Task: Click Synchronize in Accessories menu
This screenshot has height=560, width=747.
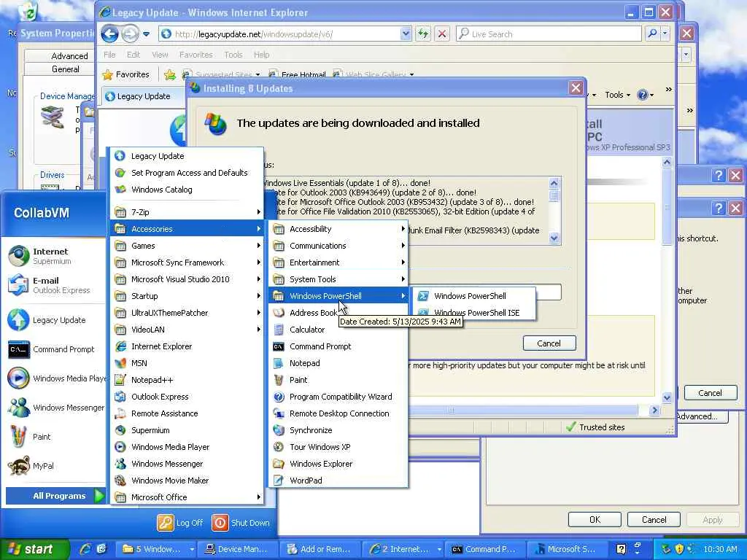Action: tap(338, 430)
